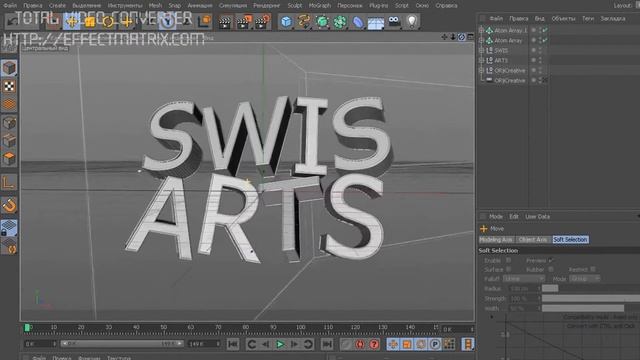Select the polygons mode cube icon

coord(9,158)
